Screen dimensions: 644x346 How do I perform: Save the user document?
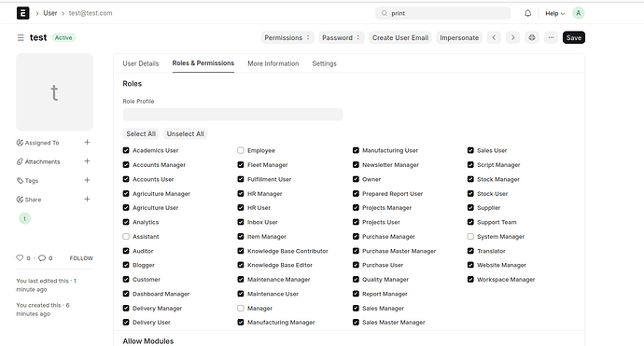(x=574, y=37)
